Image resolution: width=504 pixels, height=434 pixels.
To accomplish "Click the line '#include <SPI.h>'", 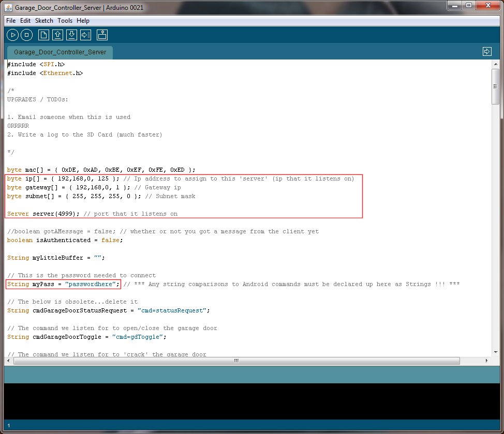I will 36,64.
